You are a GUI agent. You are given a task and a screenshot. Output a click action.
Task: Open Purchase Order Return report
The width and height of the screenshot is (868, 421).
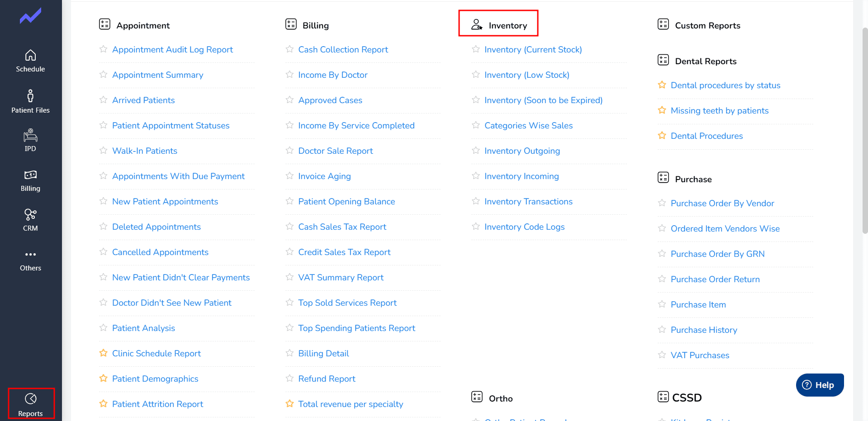pos(715,279)
